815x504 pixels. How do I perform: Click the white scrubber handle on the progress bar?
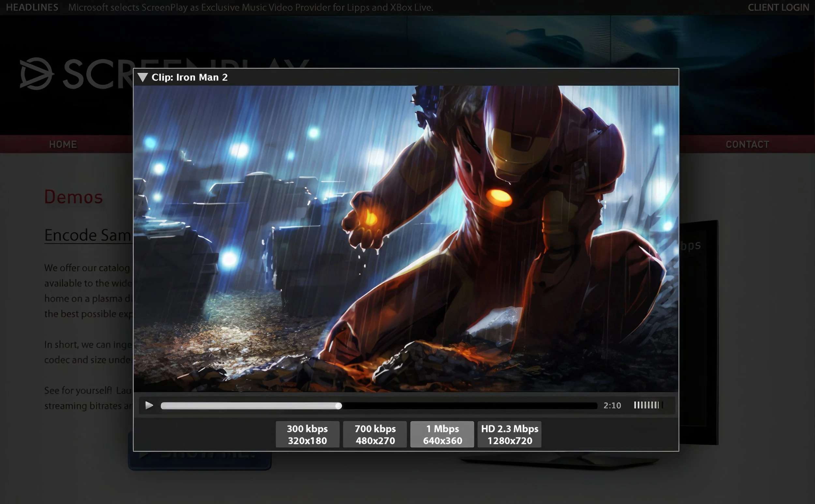[x=338, y=406]
